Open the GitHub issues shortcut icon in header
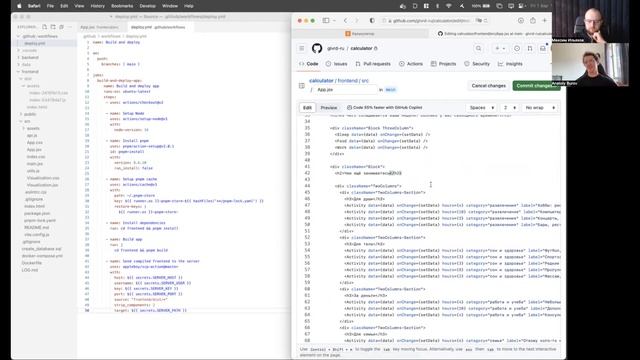This screenshot has height=360, width=640. click(x=517, y=48)
